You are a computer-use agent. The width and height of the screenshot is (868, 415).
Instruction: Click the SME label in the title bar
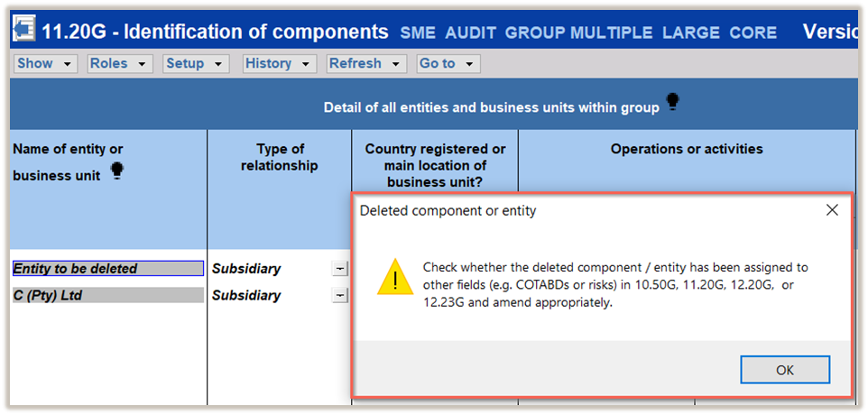[418, 33]
